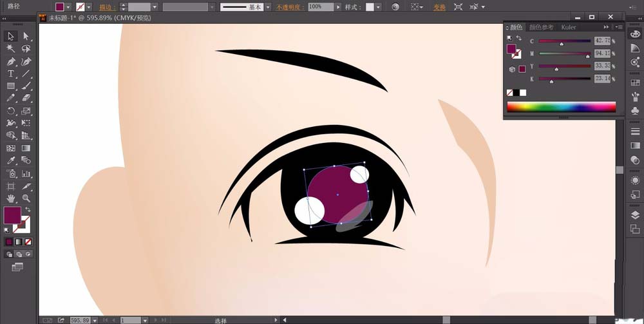The width and height of the screenshot is (644, 324).
Task: Select the Eyedropper tool
Action: point(11,161)
